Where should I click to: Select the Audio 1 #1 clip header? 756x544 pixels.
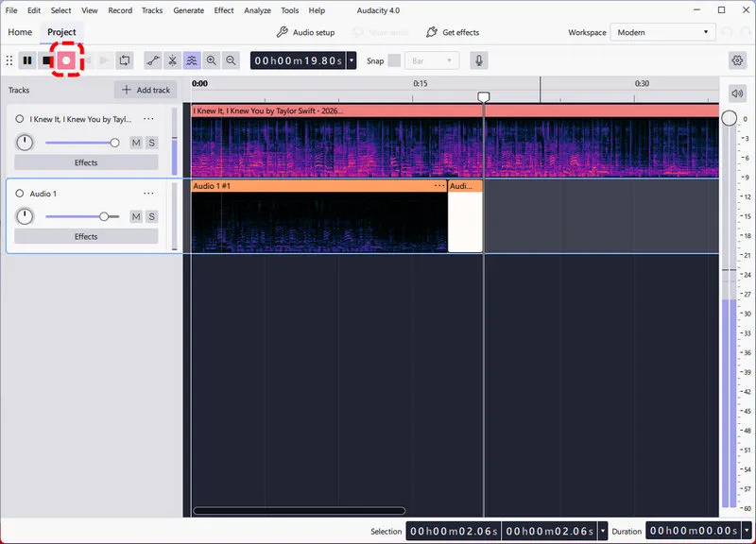coord(319,185)
